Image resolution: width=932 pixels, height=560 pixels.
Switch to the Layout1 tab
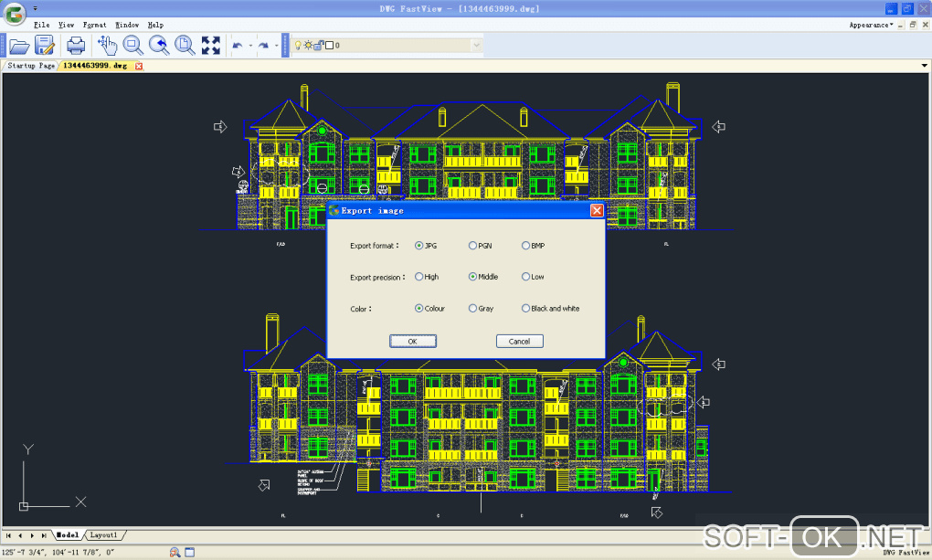pos(104,535)
